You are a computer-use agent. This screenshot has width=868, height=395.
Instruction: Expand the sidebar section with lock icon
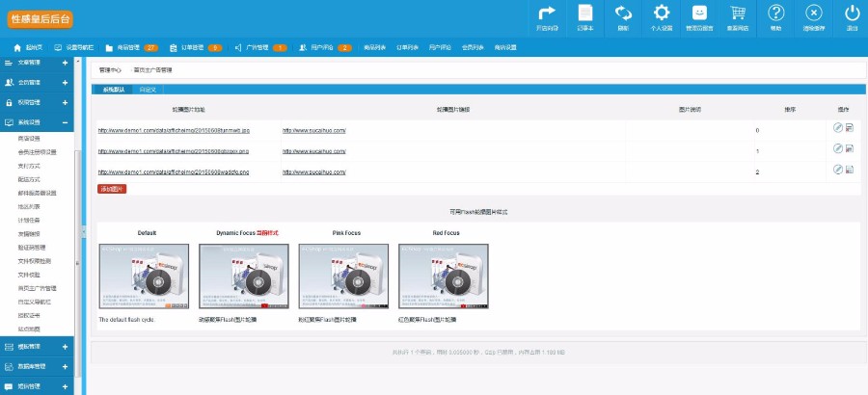[x=65, y=102]
